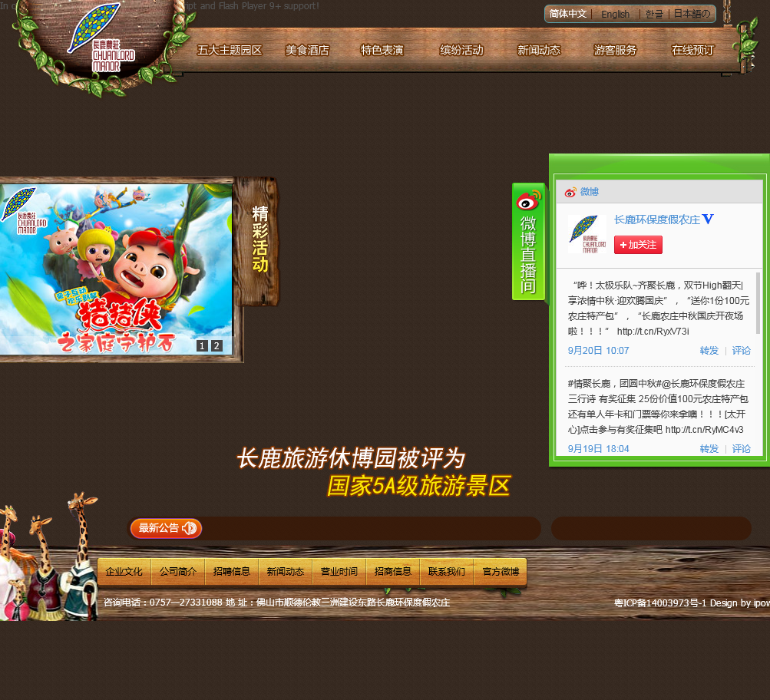
Task: Click the Weibo account avatar logo
Action: pyautogui.click(x=587, y=234)
